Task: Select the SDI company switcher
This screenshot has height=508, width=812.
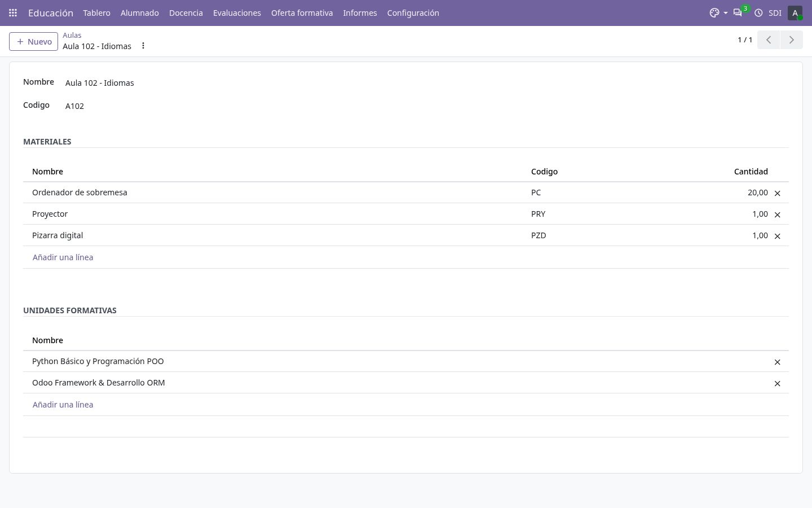Action: tap(775, 13)
